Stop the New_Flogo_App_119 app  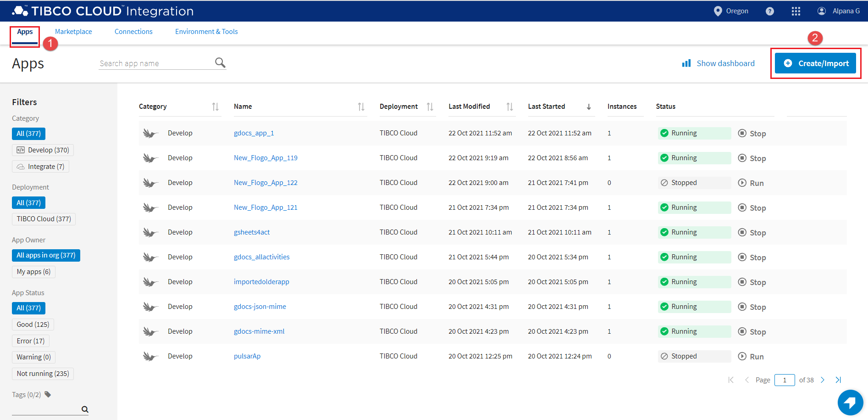click(x=752, y=158)
